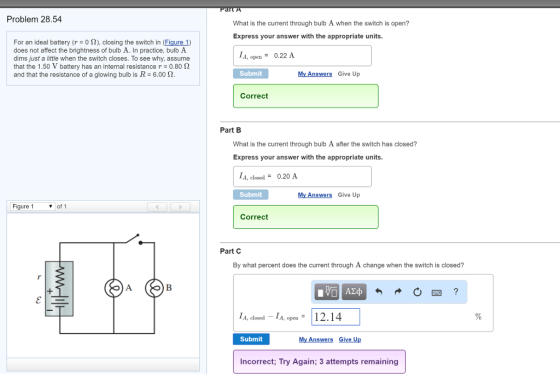560x374 pixels.
Task: Redo edit in Part C toolbar
Action: pos(398,292)
